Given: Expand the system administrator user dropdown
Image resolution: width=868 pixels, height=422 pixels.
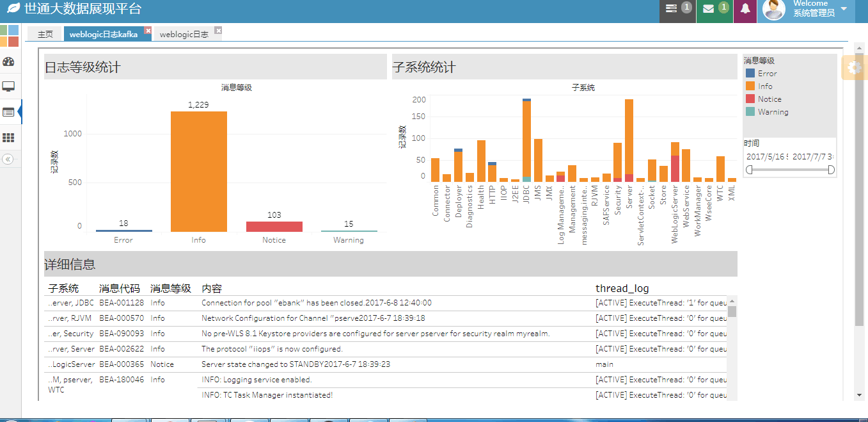Looking at the screenshot, I should click(844, 9).
